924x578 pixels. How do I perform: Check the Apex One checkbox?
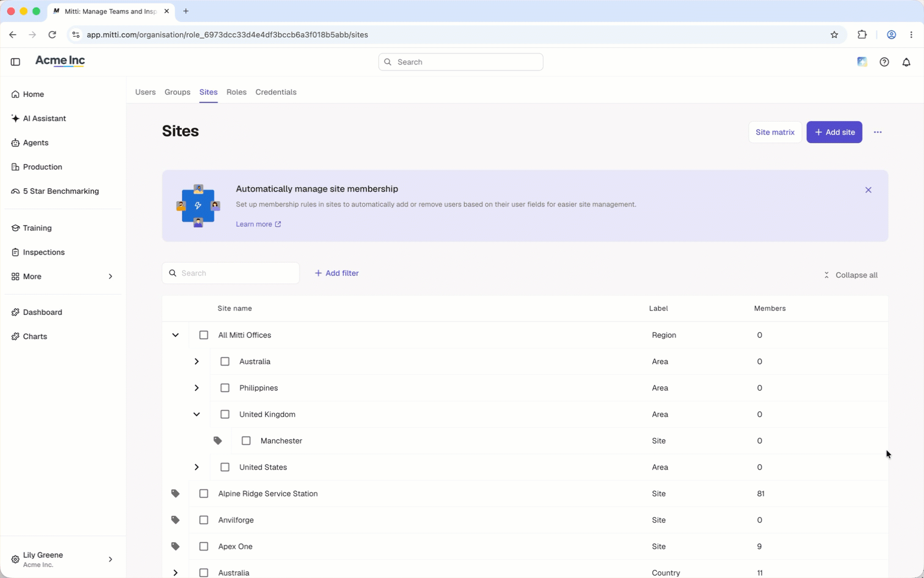pyautogui.click(x=204, y=547)
